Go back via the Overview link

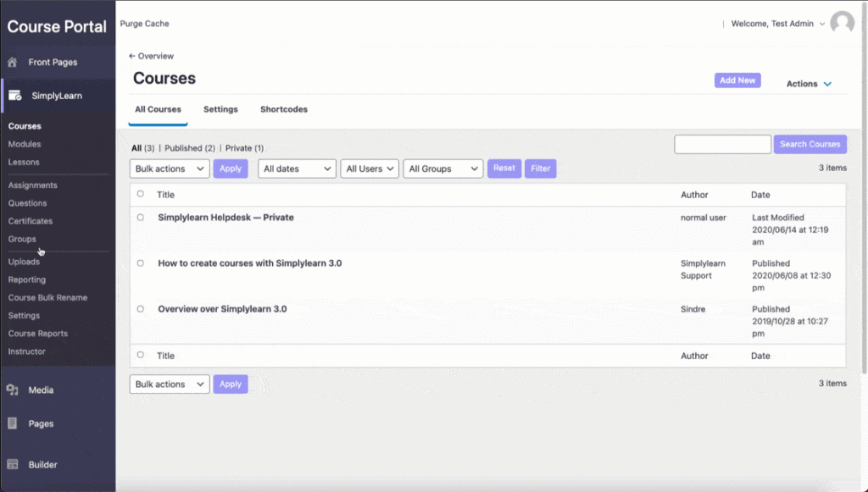point(151,56)
